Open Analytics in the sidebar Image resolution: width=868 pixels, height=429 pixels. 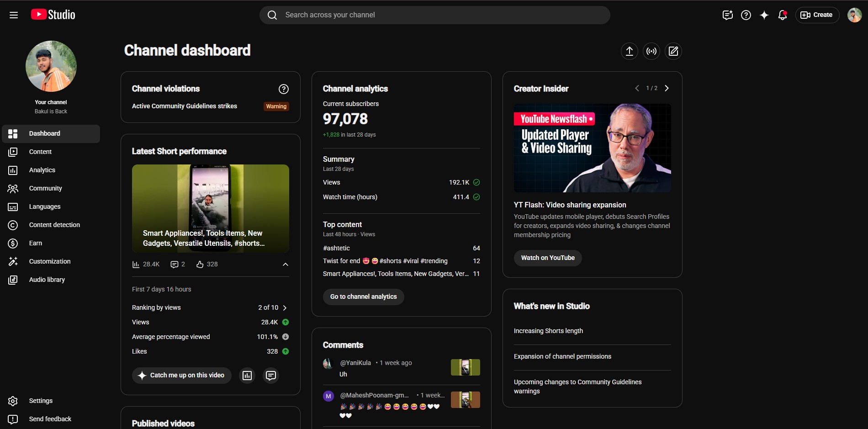[x=51, y=170]
